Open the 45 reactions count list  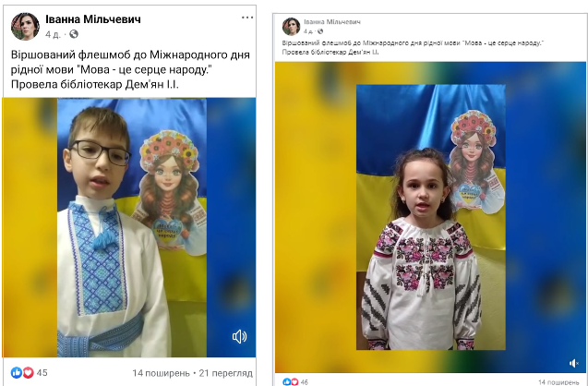coord(42,373)
